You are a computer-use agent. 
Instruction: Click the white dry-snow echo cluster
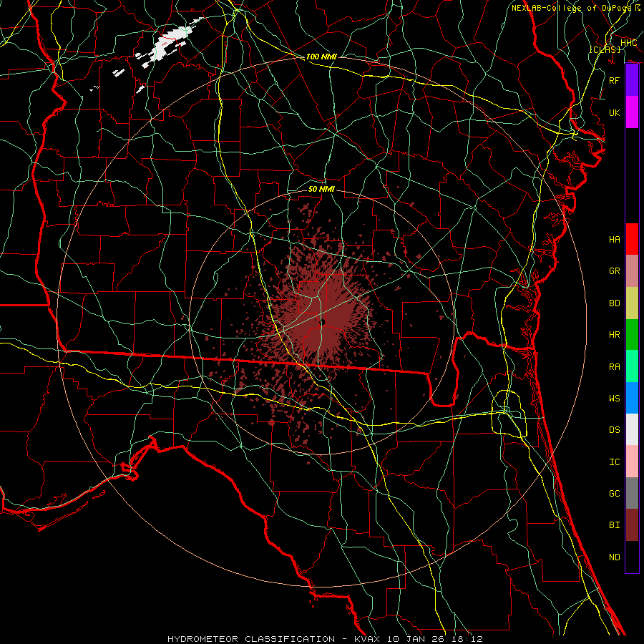(169, 44)
